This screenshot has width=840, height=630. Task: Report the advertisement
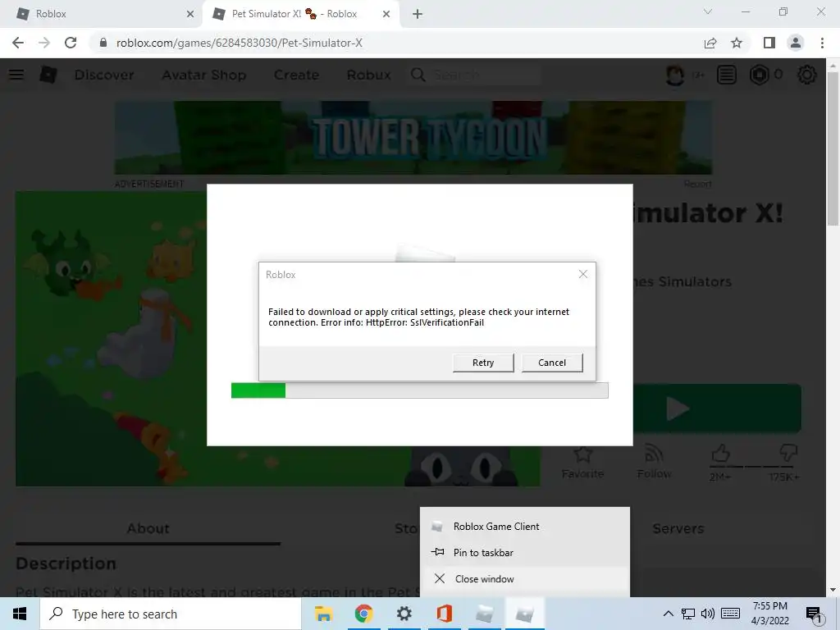coord(697,185)
